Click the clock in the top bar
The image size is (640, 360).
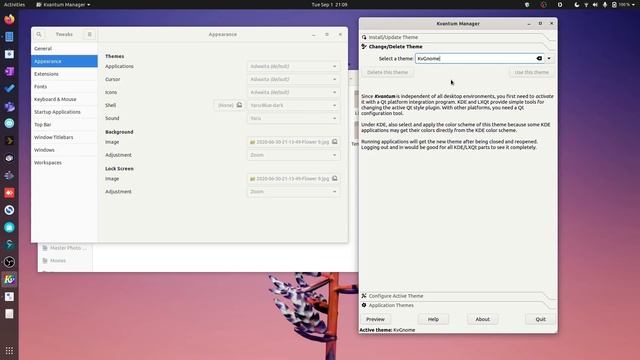329,4
